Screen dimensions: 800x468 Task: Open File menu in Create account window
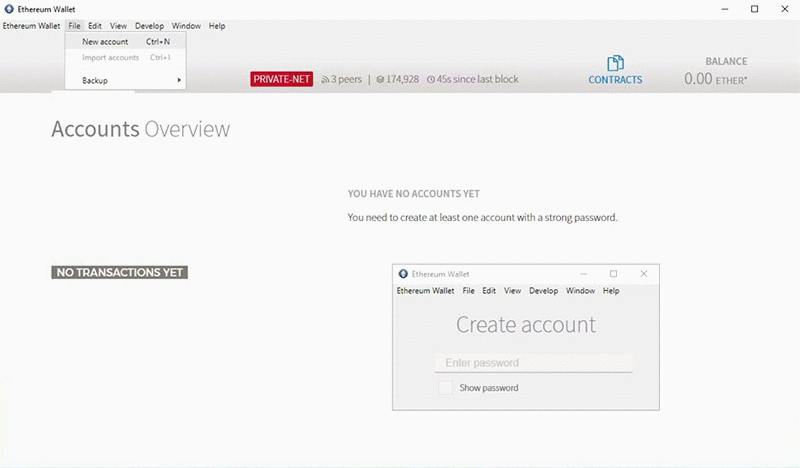468,290
